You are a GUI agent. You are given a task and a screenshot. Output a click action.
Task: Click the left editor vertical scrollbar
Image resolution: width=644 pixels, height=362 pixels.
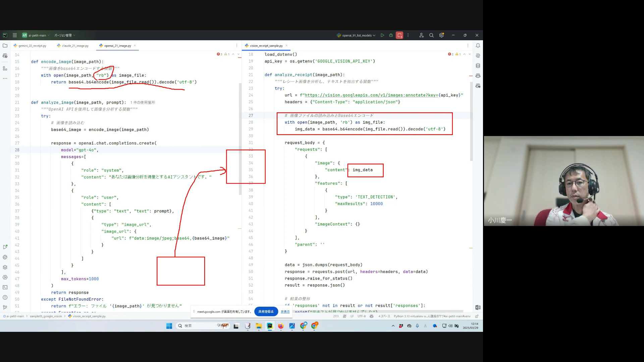point(240,139)
